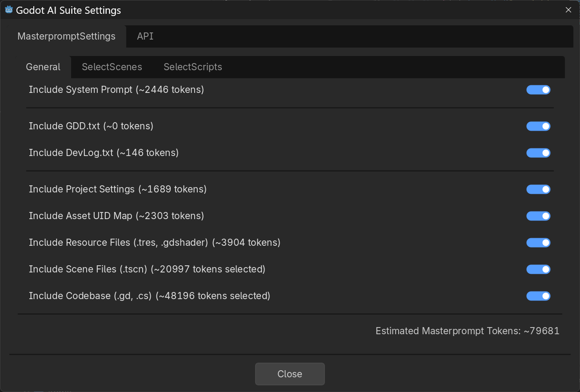Switch to the API tab
Viewport: 580px width, 392px height.
[x=145, y=36]
